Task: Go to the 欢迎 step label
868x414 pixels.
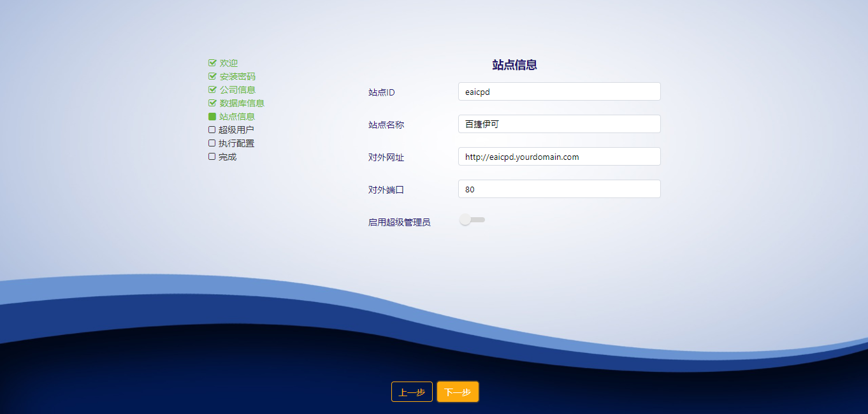Action: tap(229, 63)
